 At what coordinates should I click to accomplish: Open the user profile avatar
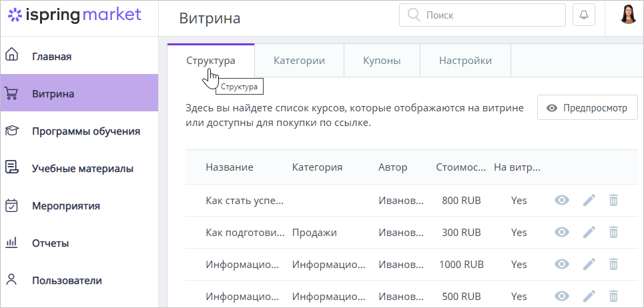[x=628, y=15]
